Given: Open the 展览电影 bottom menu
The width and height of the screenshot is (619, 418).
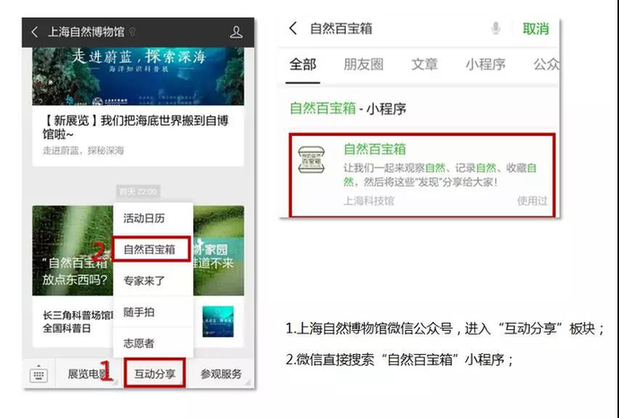Looking at the screenshot, I should click(88, 374).
